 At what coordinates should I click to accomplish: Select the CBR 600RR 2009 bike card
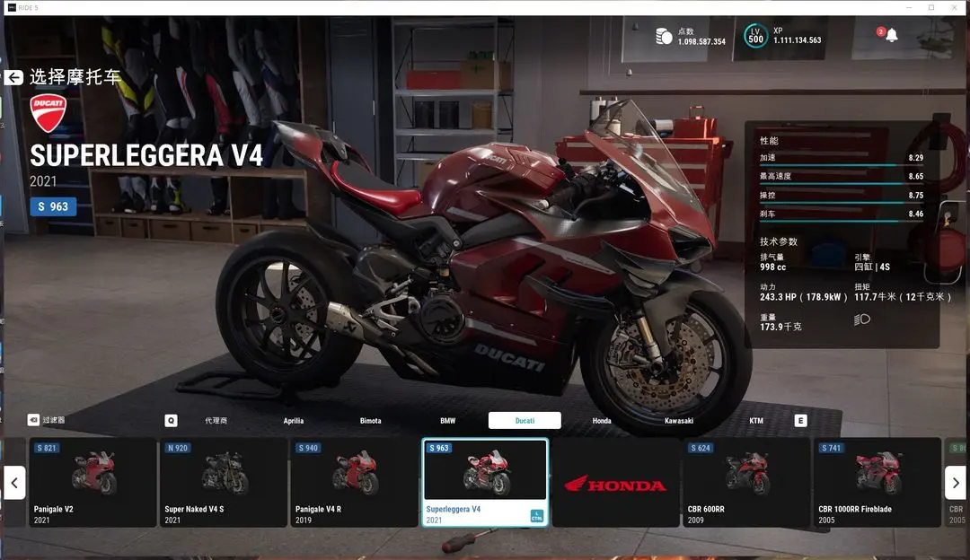point(746,483)
